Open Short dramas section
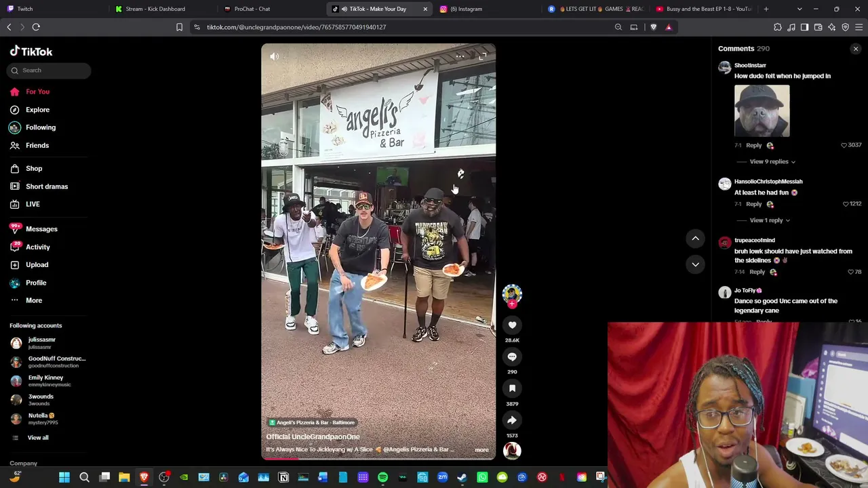 click(47, 186)
